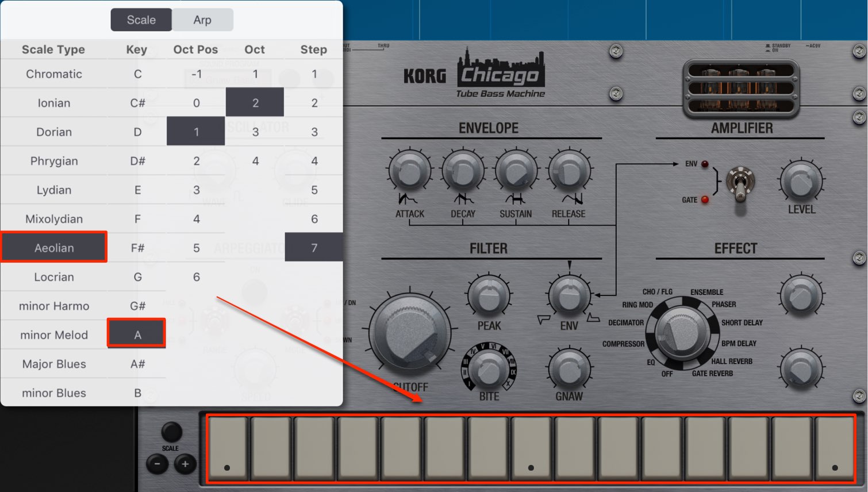Select Major Blues scale type
The width and height of the screenshot is (868, 492).
click(x=54, y=364)
